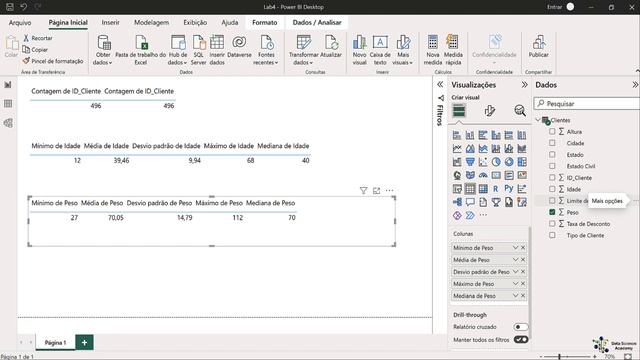Viewport: 640px width, 360px height.
Task: Tick the Cidade field checkbox
Action: click(x=552, y=143)
